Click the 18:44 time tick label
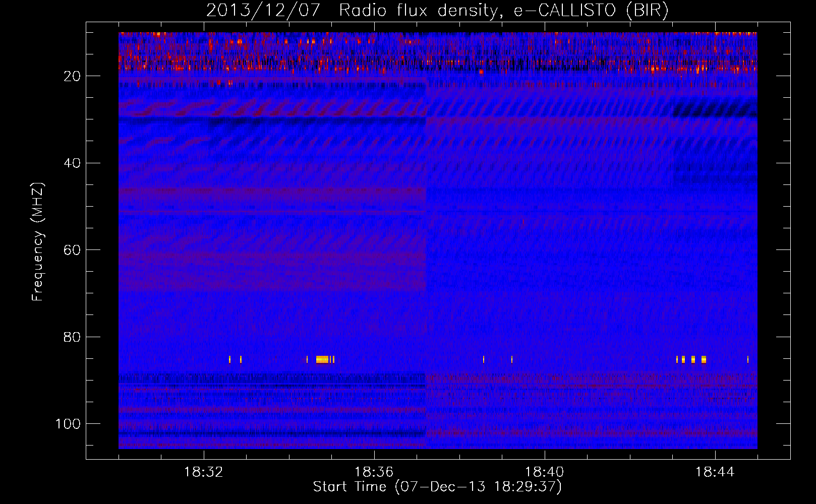 (715, 472)
